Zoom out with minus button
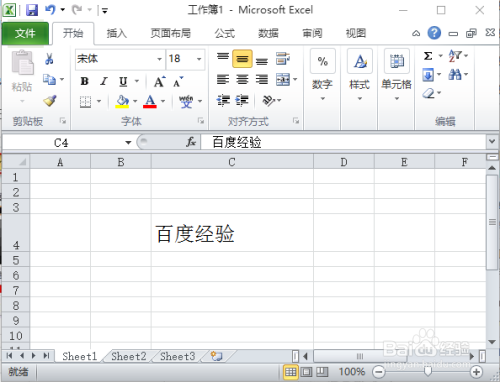 point(379,371)
